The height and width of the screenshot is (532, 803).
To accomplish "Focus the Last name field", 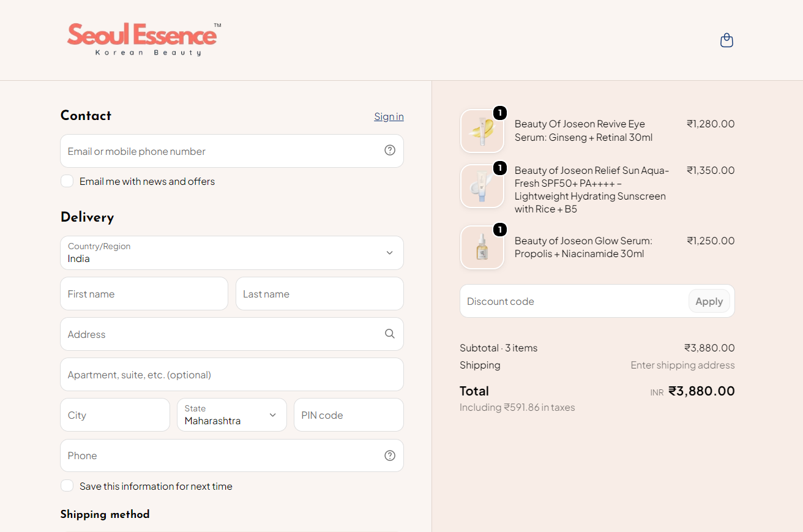I will coord(319,294).
